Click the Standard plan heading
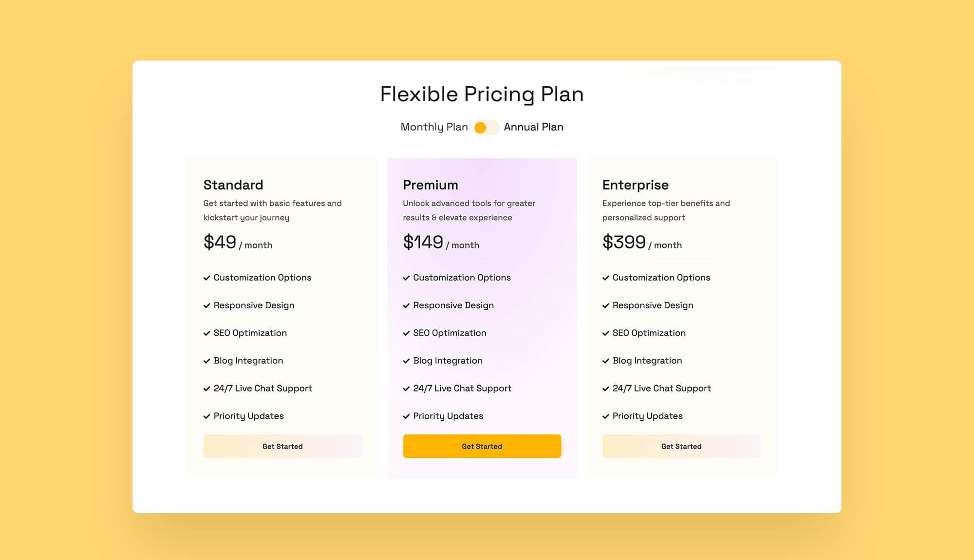Image resolution: width=974 pixels, height=560 pixels. tap(233, 185)
